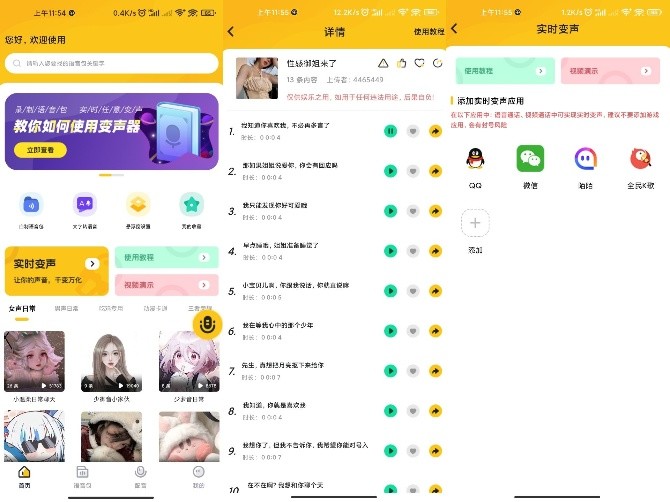The image size is (670, 502).
Task: Open 使用教程 chevron on the real-time voice screen
Action: pyautogui.click(x=540, y=71)
